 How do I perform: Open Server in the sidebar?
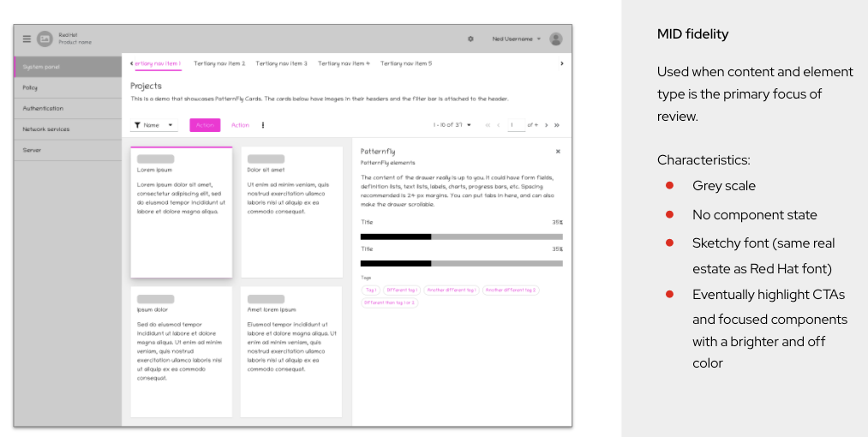click(68, 150)
